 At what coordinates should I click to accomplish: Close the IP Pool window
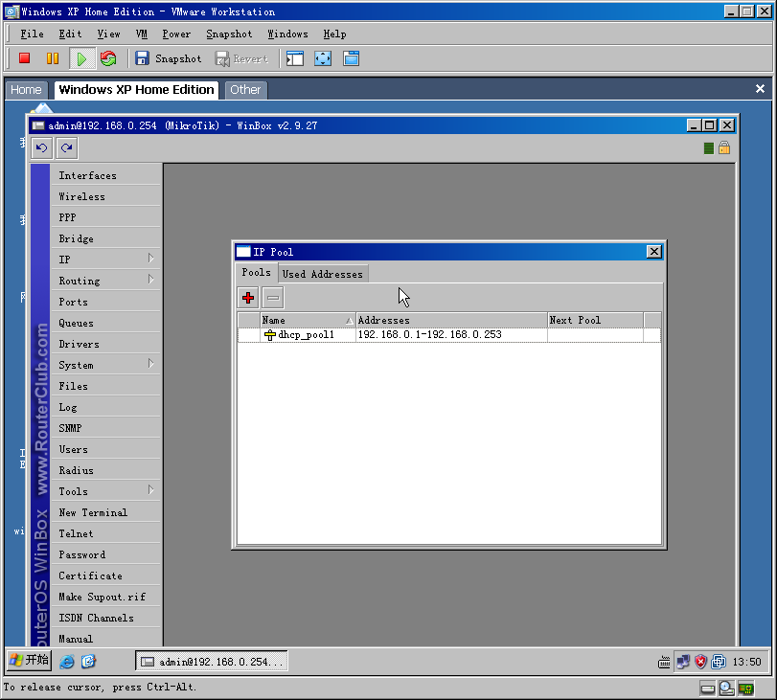(x=654, y=252)
